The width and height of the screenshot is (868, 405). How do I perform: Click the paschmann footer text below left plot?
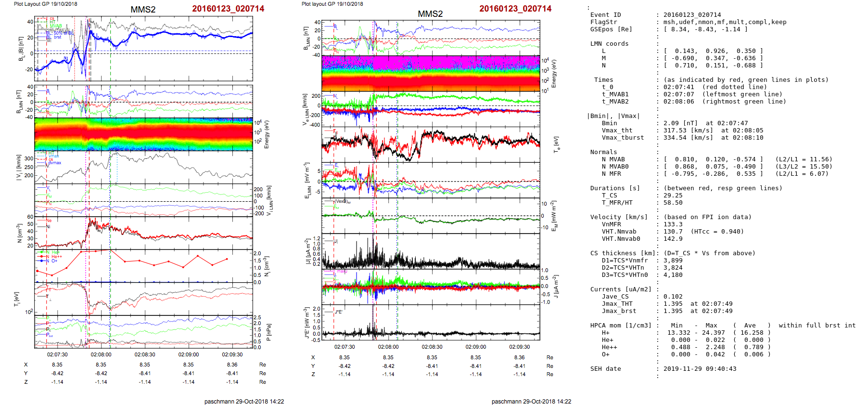244,401
